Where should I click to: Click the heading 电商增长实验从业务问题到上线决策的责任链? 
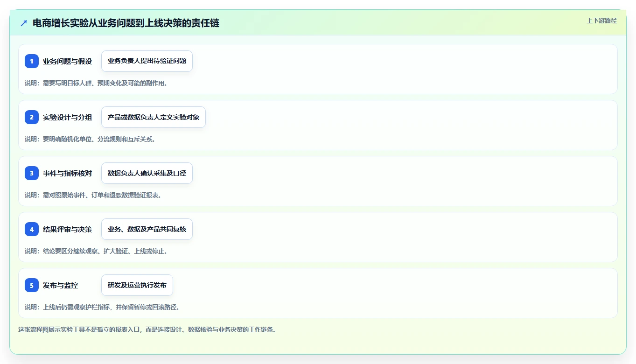pos(126,23)
